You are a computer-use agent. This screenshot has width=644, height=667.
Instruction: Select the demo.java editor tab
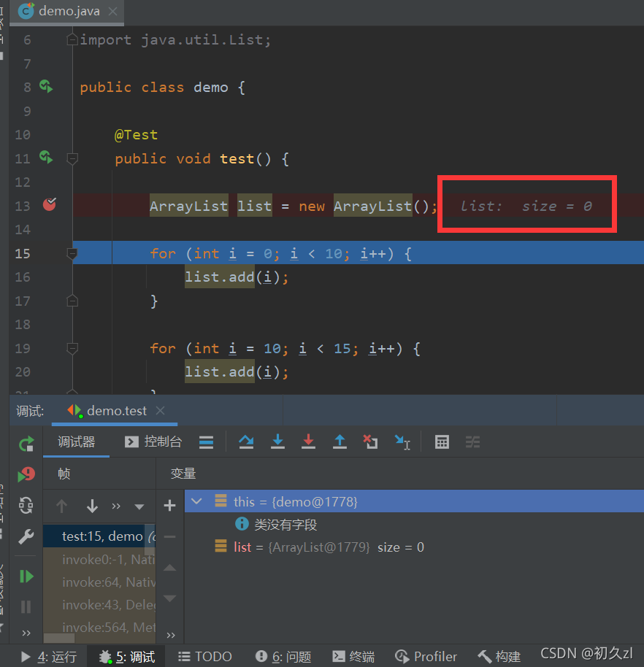pos(67,12)
